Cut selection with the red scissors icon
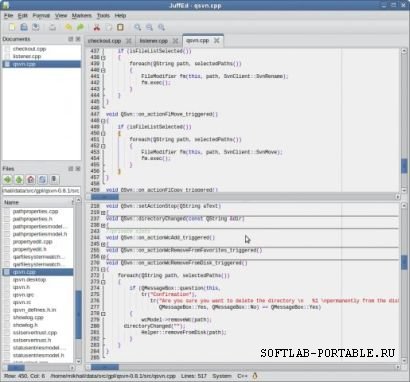 (x=97, y=27)
